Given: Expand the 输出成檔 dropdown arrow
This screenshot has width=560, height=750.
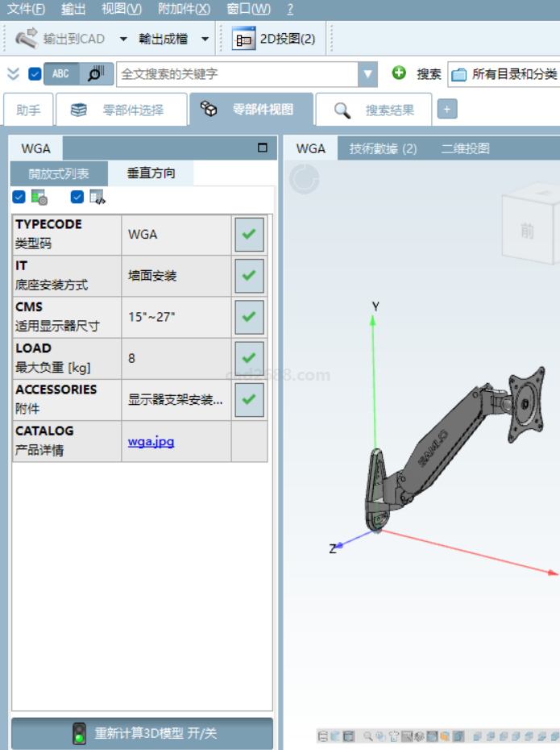Looking at the screenshot, I should tap(205, 39).
